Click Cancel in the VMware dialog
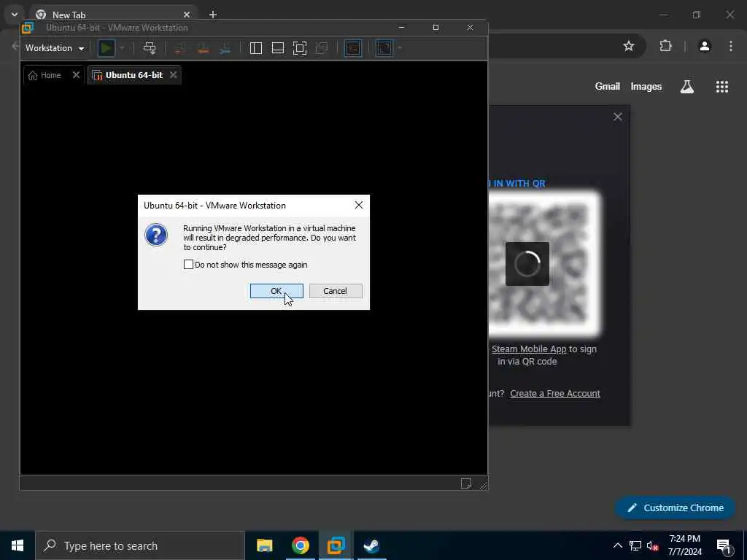747x560 pixels. [336, 291]
